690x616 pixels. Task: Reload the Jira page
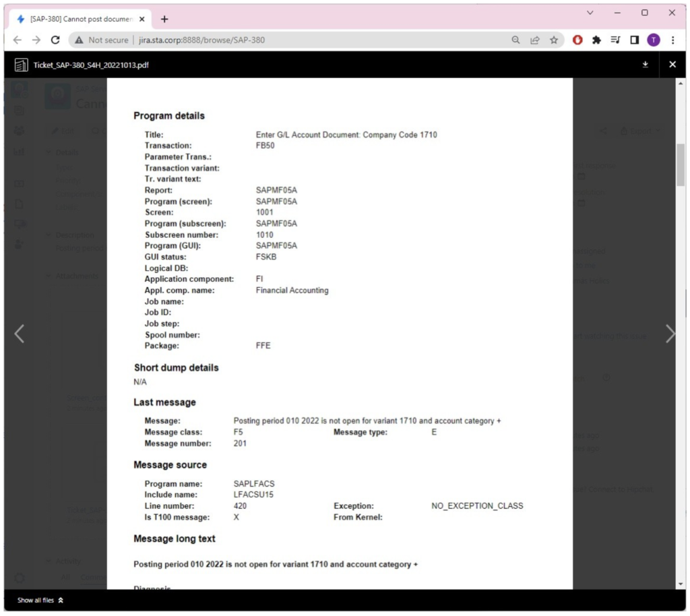55,40
